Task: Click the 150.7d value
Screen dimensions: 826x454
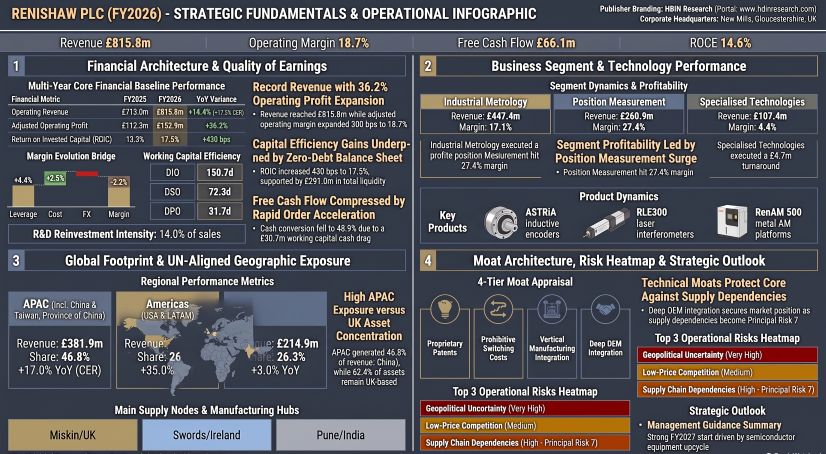Action: (x=218, y=173)
